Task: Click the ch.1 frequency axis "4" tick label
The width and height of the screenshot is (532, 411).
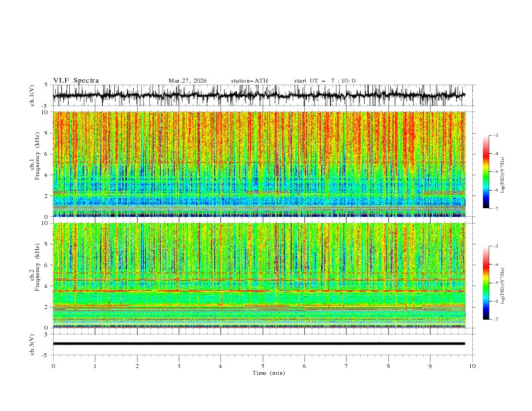Action: 47,175
